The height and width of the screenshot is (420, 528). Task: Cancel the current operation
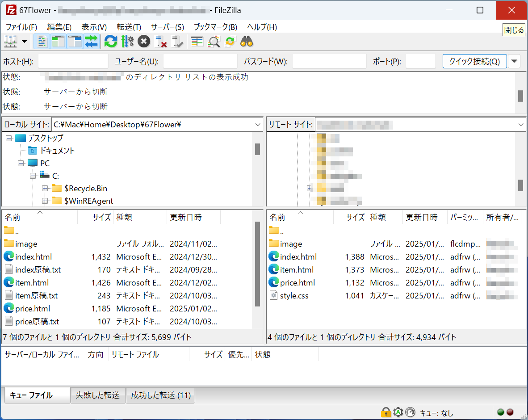144,42
